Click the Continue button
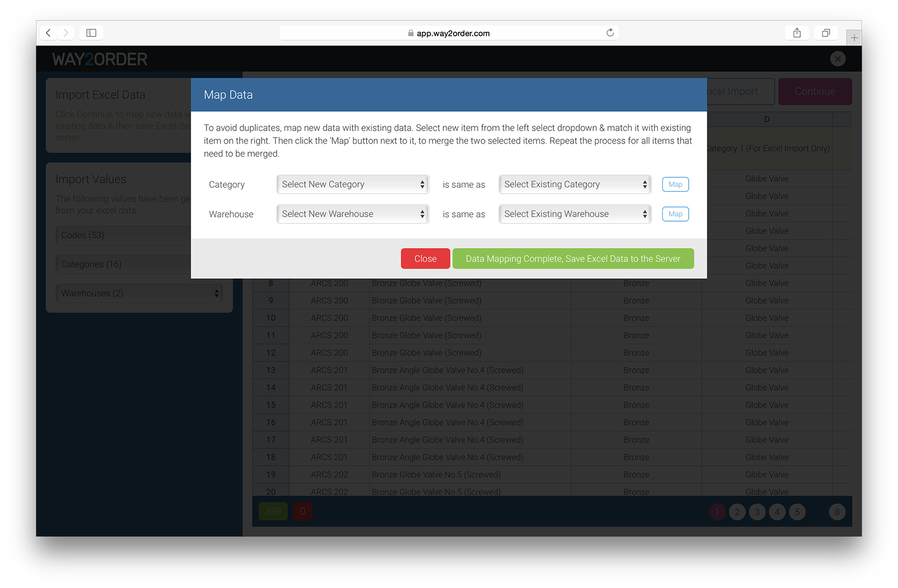 pyautogui.click(x=815, y=91)
